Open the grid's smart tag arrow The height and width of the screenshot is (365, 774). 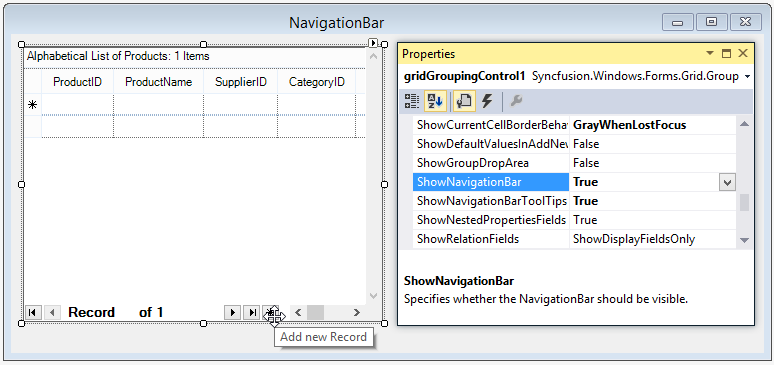[x=374, y=43]
